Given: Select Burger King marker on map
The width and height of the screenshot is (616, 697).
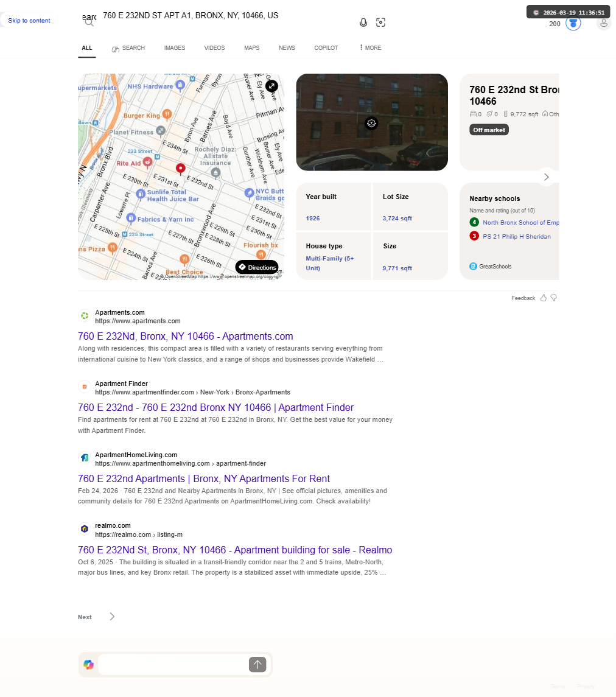Looking at the screenshot, I should (167, 114).
